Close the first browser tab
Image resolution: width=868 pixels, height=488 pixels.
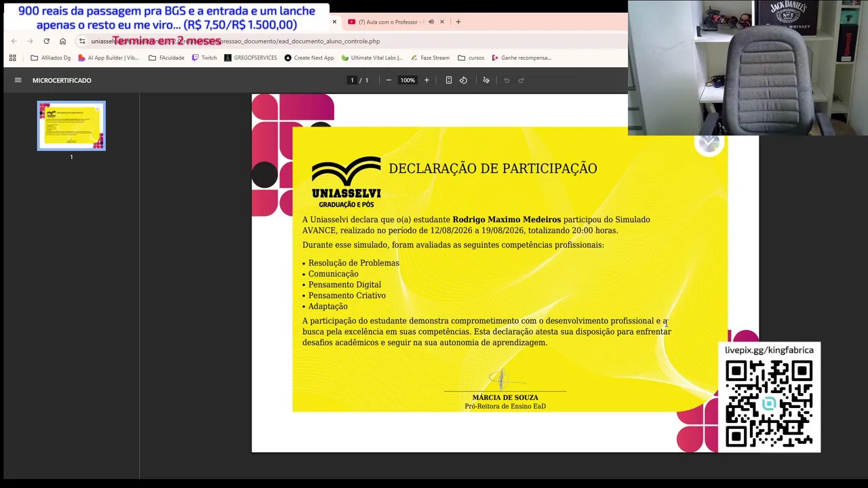tap(334, 22)
